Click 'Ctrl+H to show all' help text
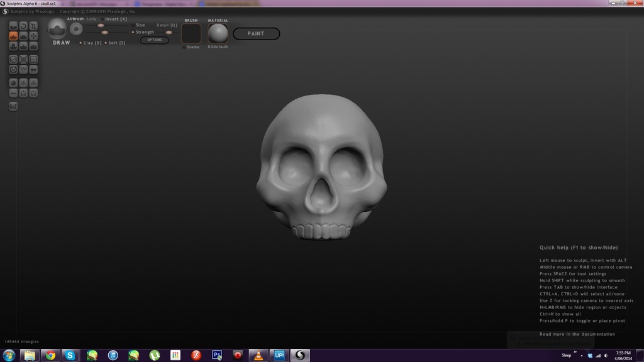The image size is (644, 362). (560, 314)
